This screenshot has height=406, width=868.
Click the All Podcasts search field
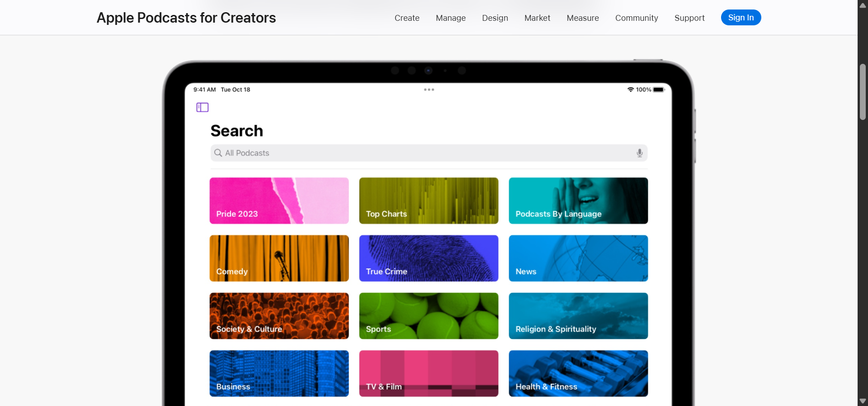[429, 153]
